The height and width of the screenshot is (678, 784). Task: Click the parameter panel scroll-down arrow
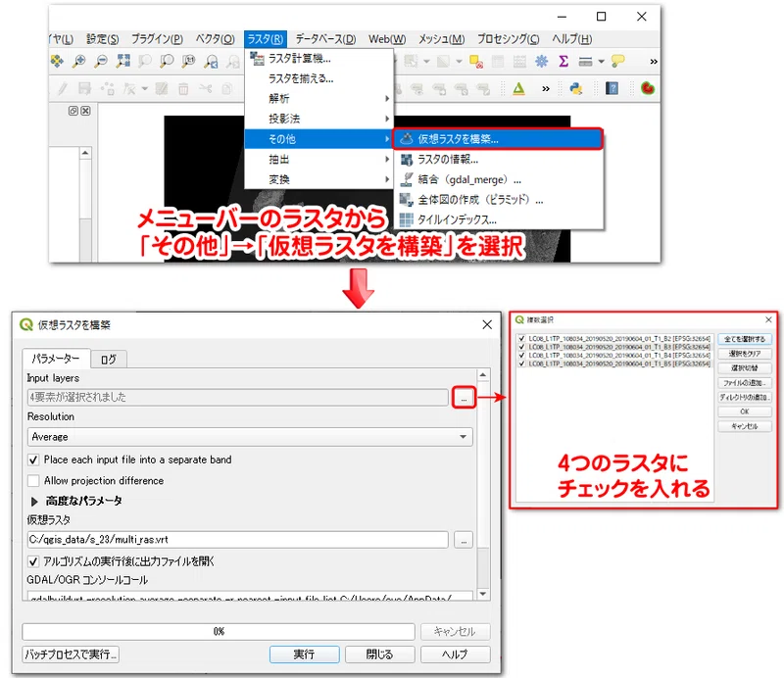[483, 594]
